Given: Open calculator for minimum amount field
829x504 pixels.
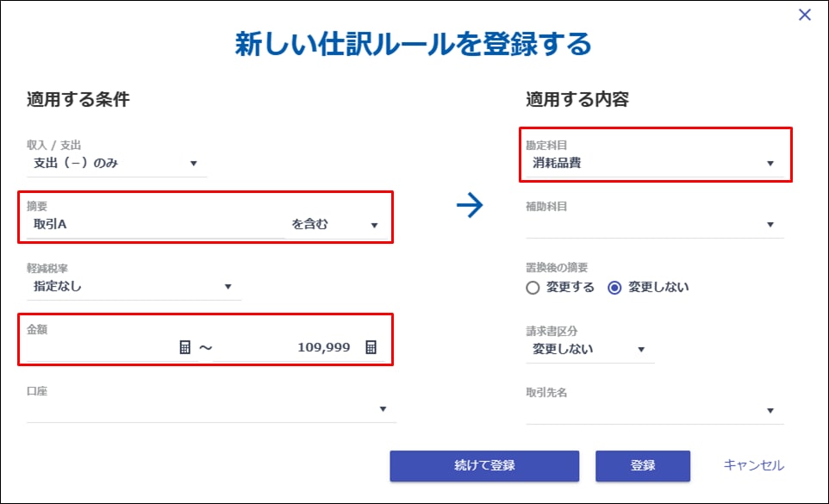Looking at the screenshot, I should coord(184,347).
